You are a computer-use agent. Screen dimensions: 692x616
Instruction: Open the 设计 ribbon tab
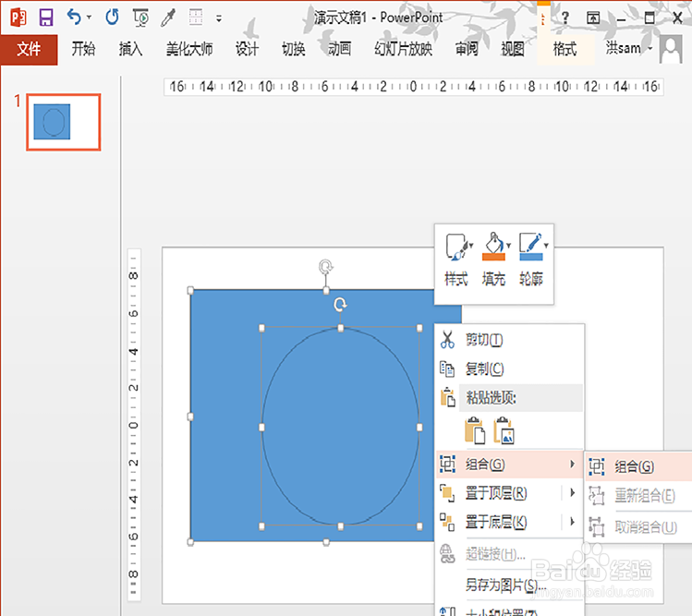click(247, 49)
